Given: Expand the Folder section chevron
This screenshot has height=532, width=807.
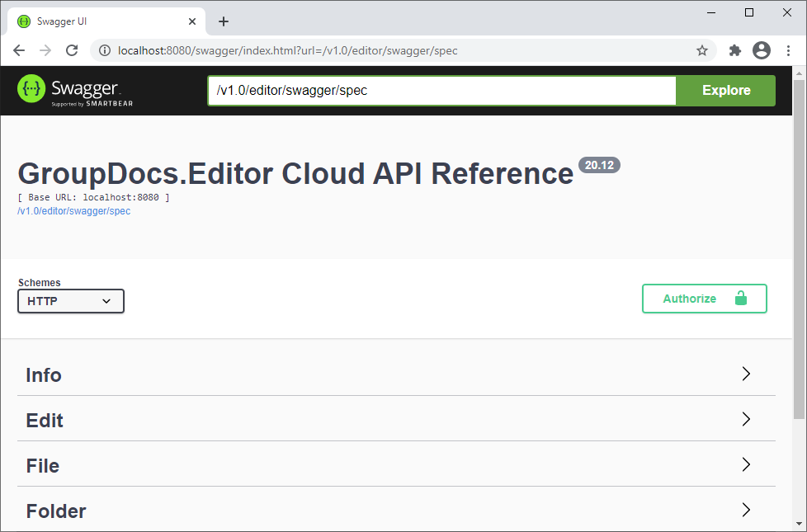Looking at the screenshot, I should 746,510.
